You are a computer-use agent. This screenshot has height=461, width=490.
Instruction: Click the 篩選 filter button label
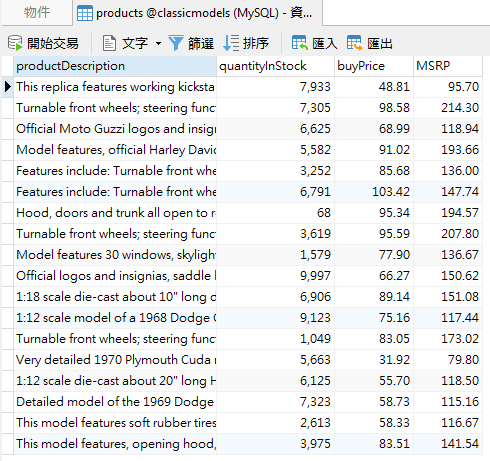click(x=201, y=43)
